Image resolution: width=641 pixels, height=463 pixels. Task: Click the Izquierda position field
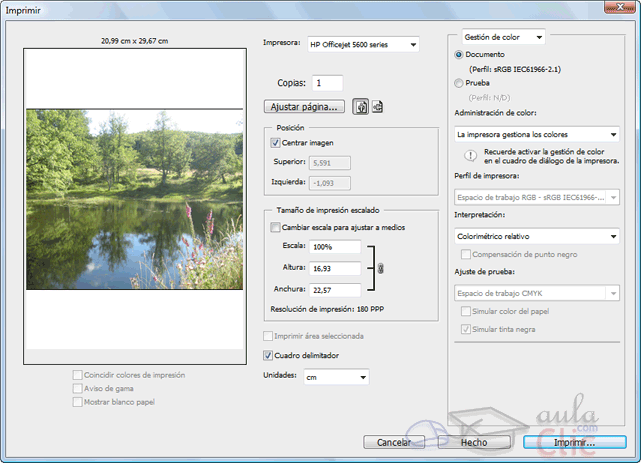click(x=329, y=183)
